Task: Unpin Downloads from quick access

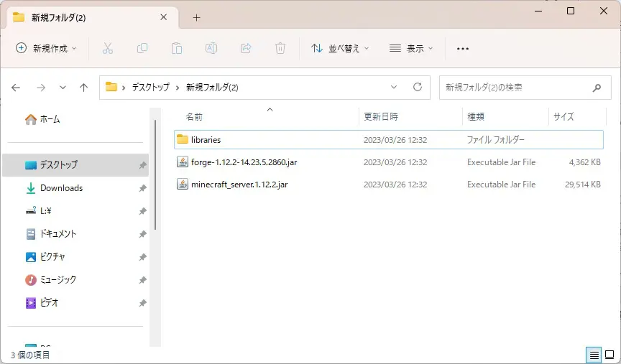Action: 142,188
